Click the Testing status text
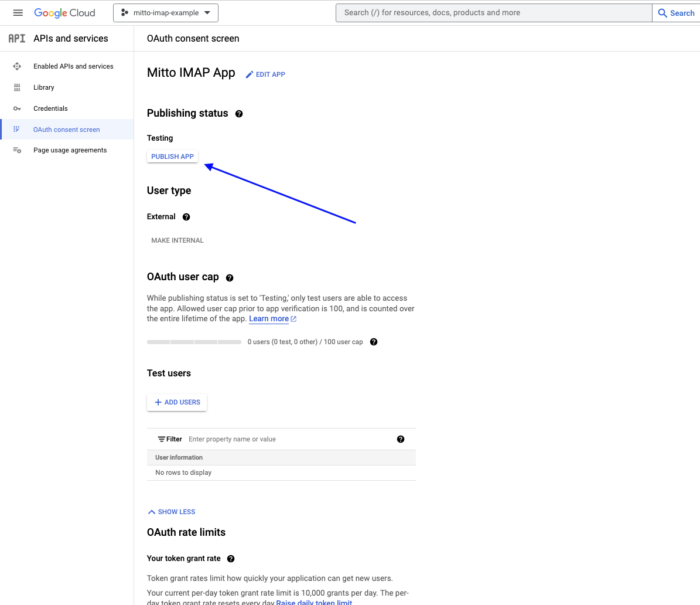 coord(160,138)
